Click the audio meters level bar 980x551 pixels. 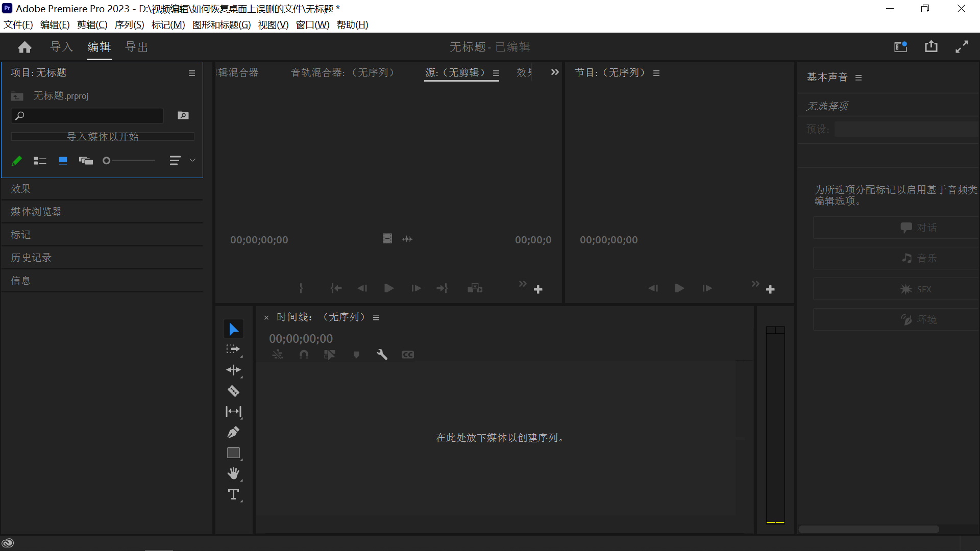775,425
